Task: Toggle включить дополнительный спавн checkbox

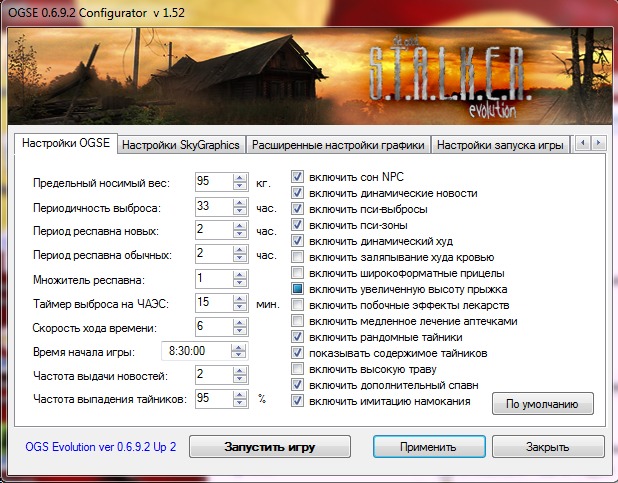Action: pyautogui.click(x=297, y=385)
